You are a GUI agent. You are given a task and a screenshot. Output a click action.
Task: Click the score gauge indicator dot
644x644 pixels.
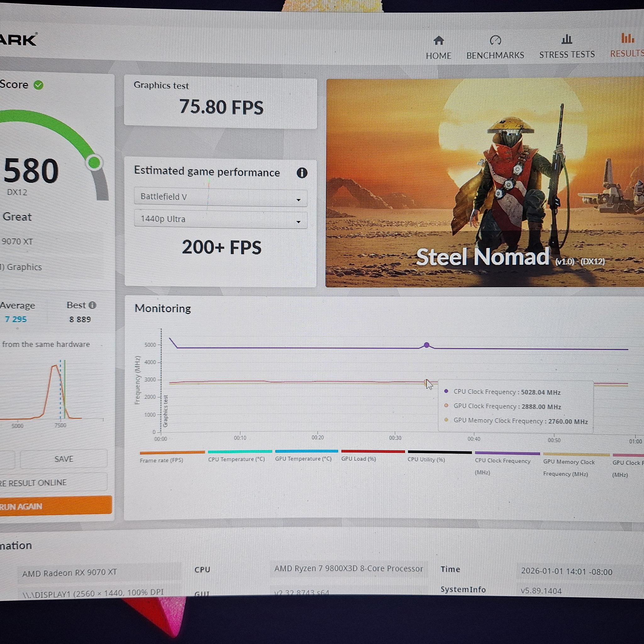coord(94,162)
